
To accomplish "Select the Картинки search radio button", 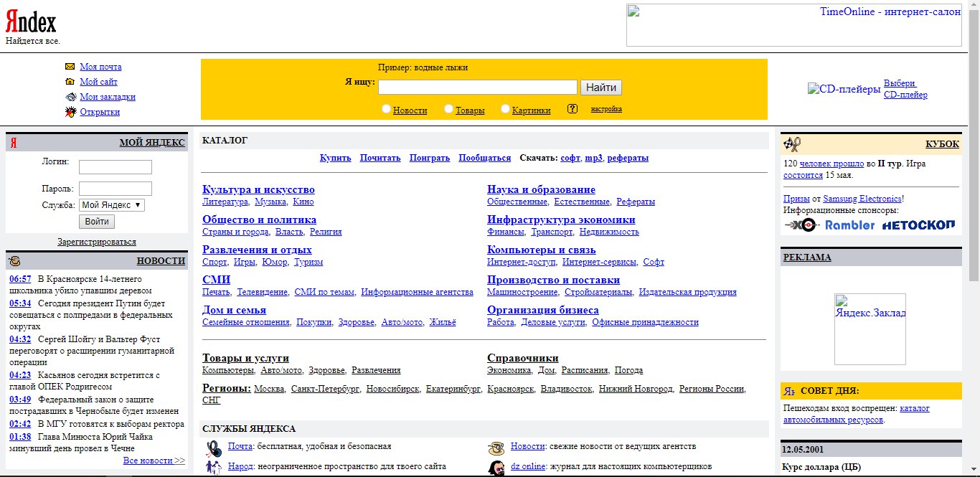I will click(505, 108).
